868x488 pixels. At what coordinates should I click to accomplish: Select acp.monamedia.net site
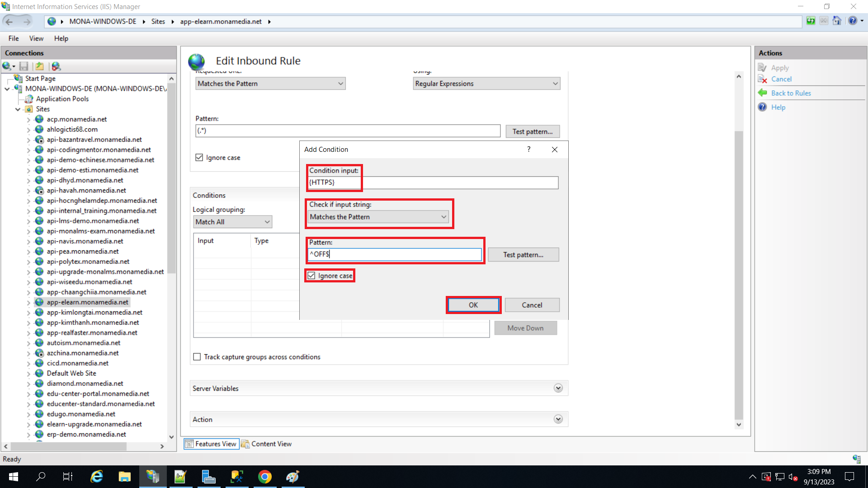[77, 119]
